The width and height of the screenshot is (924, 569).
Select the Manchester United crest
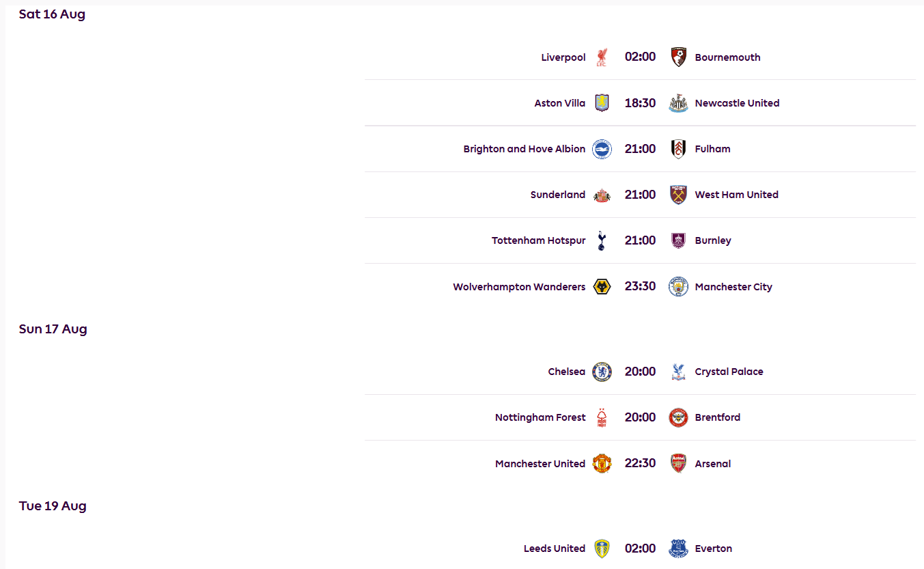pos(602,463)
